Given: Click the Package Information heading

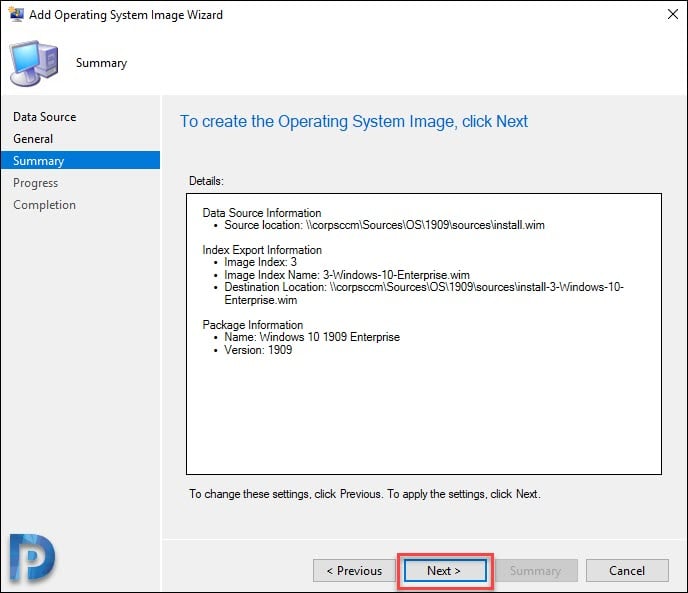Looking at the screenshot, I should (x=253, y=325).
